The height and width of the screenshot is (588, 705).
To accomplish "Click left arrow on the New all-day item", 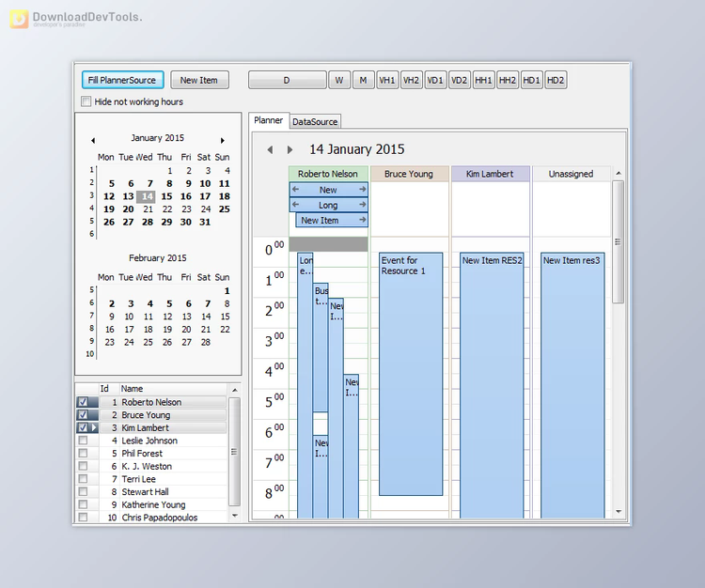I will [x=295, y=190].
